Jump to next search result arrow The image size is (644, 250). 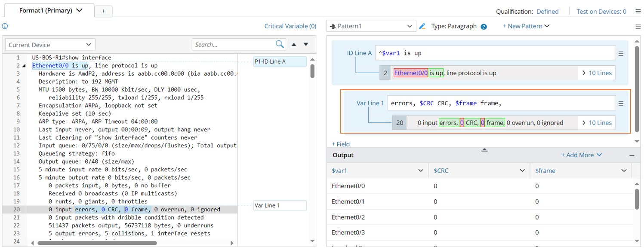point(306,44)
